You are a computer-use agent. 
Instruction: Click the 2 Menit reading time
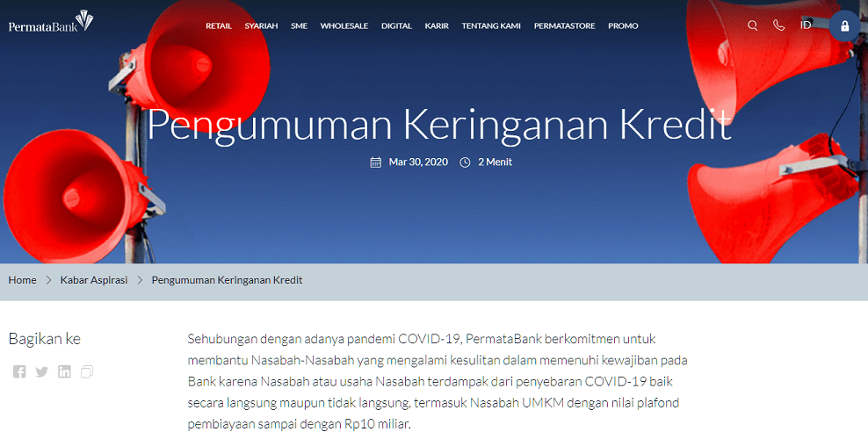495,162
